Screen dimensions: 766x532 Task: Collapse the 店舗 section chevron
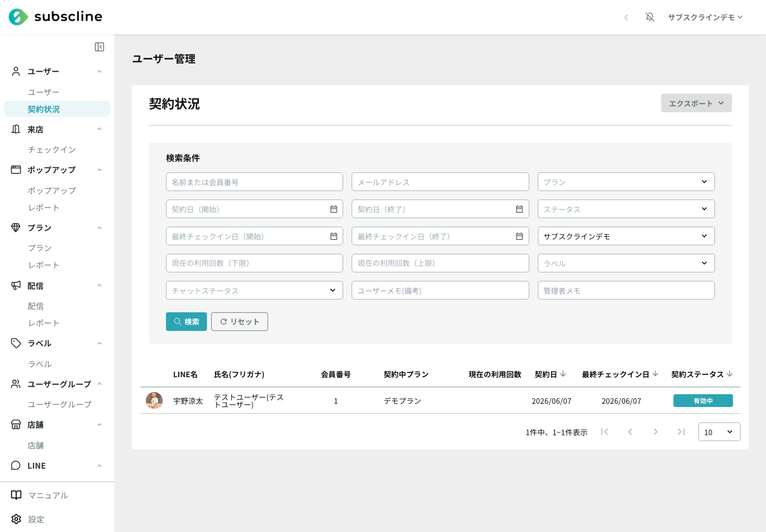click(x=99, y=425)
